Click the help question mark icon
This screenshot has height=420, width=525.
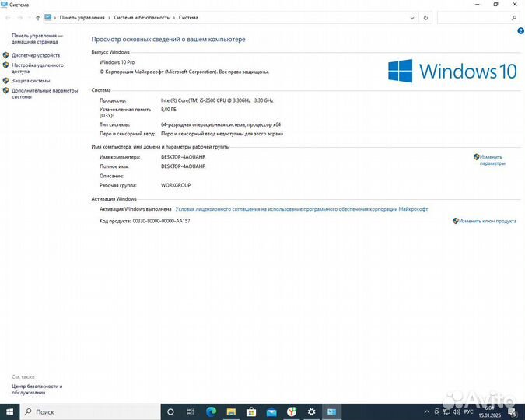tap(520, 31)
